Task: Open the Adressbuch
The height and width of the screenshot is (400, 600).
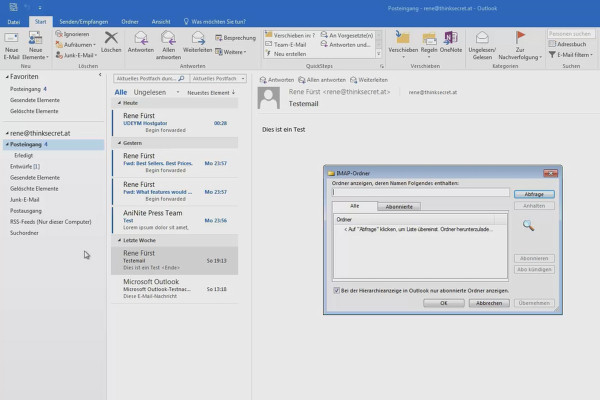Action: [567, 44]
